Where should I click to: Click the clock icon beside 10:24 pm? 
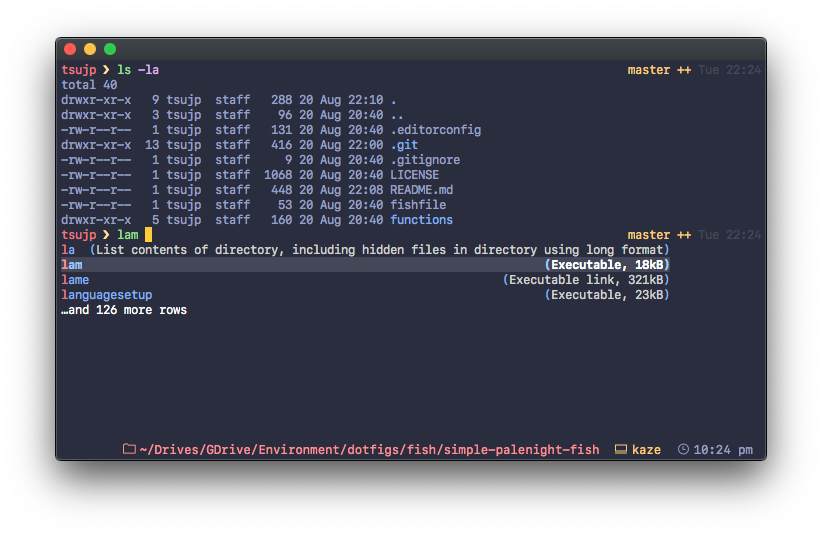(683, 449)
